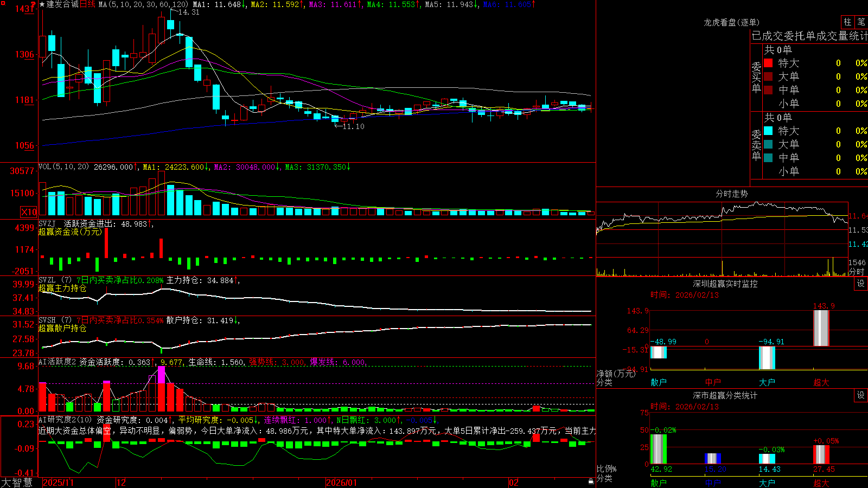Click the cyan 特大 sell order swatch

(768, 131)
